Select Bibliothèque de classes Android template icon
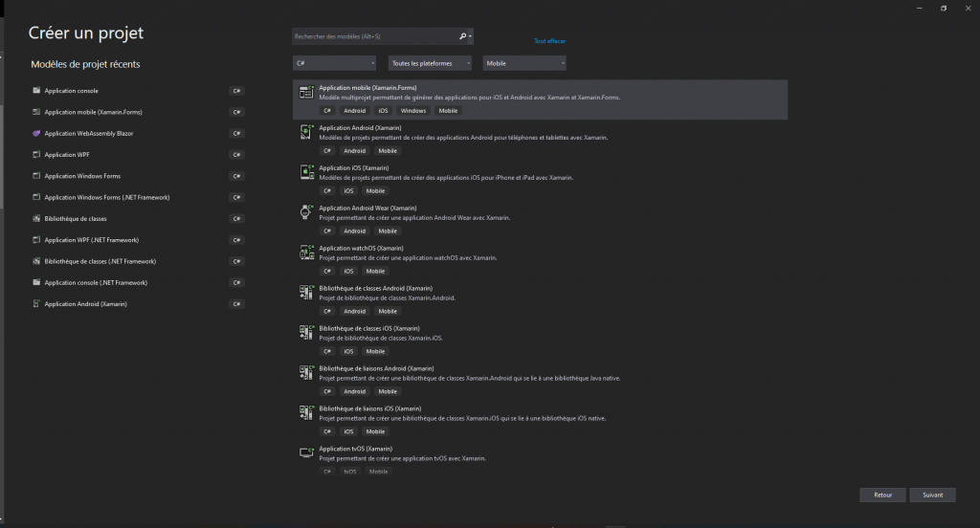Viewport: 980px width, 528px height. coord(306,293)
